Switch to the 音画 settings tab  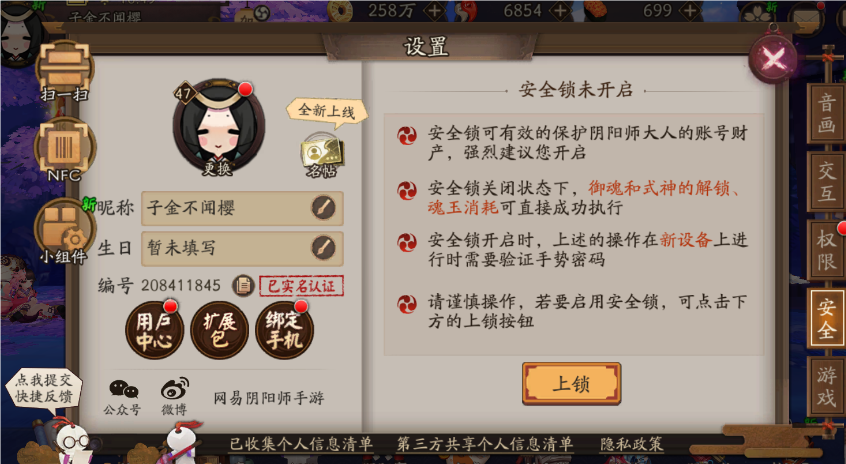(826, 113)
